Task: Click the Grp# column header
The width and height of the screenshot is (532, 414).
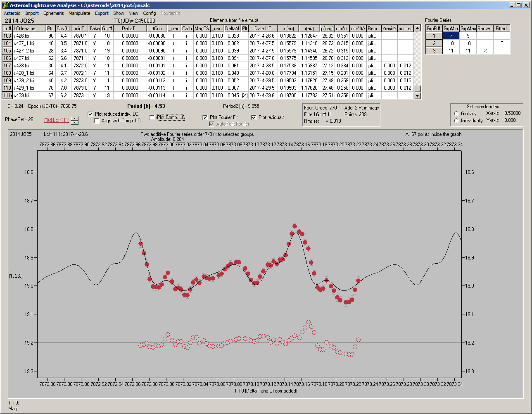Action: pyautogui.click(x=107, y=29)
